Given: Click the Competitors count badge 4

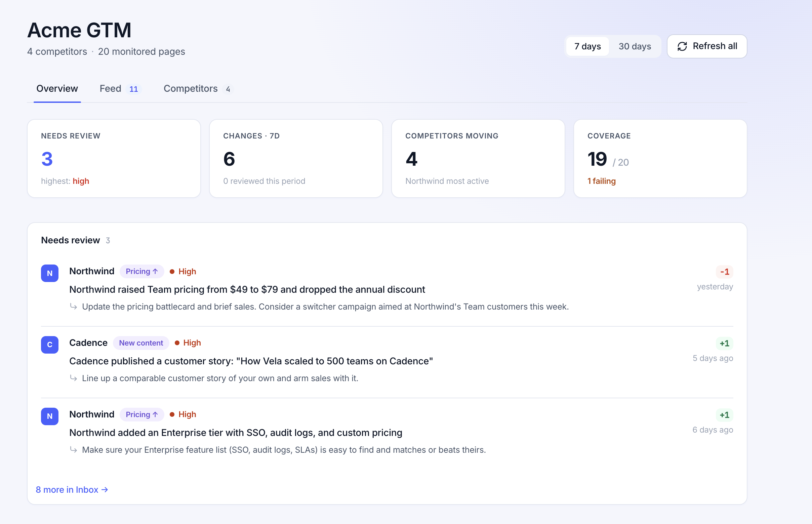Looking at the screenshot, I should (x=228, y=89).
